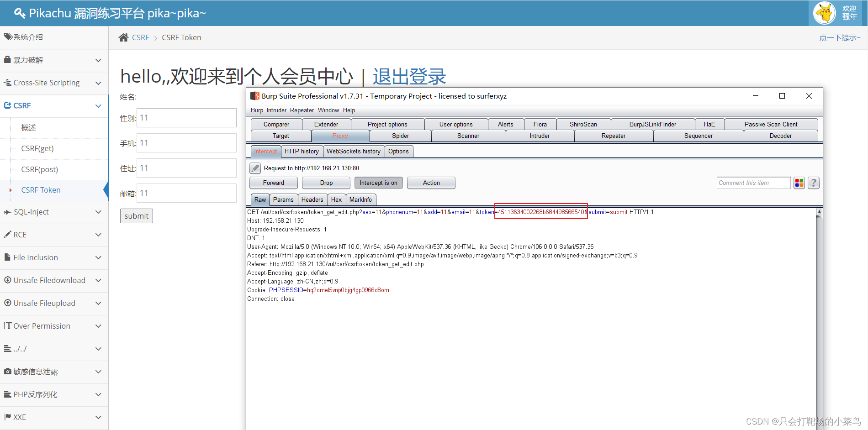The image size is (868, 430).
Task: Click the ../../ align icon
Action: pyautogui.click(x=7, y=349)
